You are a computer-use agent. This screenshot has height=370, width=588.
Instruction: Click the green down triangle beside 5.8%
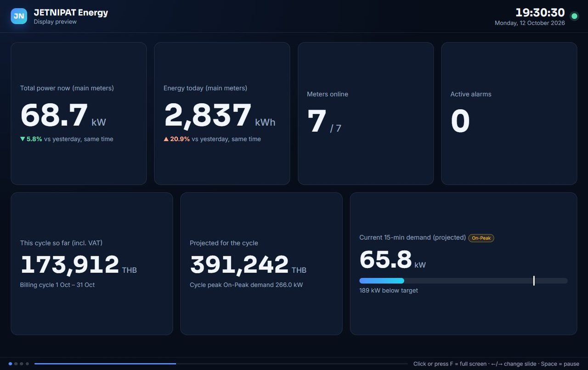23,139
